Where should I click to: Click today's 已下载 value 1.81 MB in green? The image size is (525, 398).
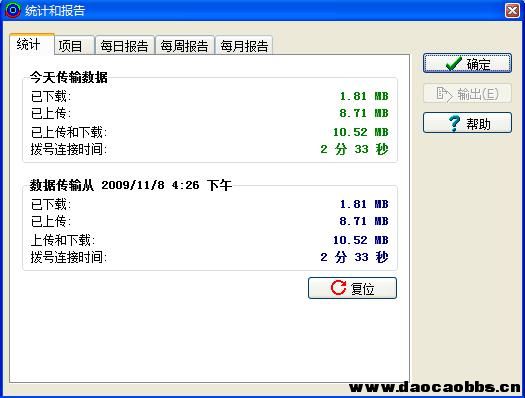[364, 96]
